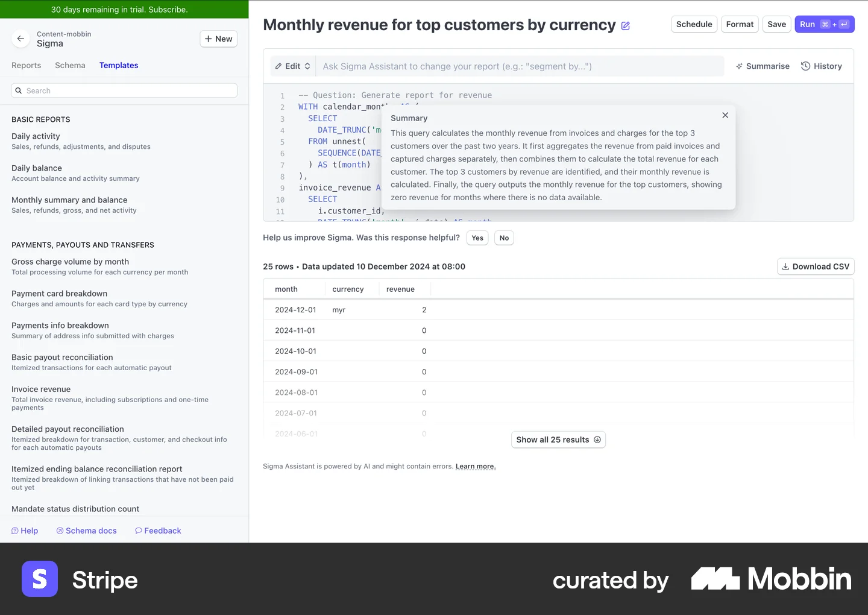
Task: Open Detailed payout reconciliation template
Action: pos(119,438)
